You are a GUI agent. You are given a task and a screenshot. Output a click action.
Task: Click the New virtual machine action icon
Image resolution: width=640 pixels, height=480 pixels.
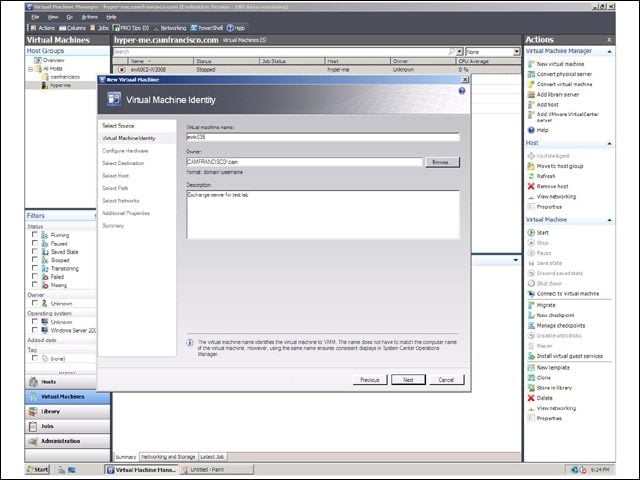click(531, 64)
